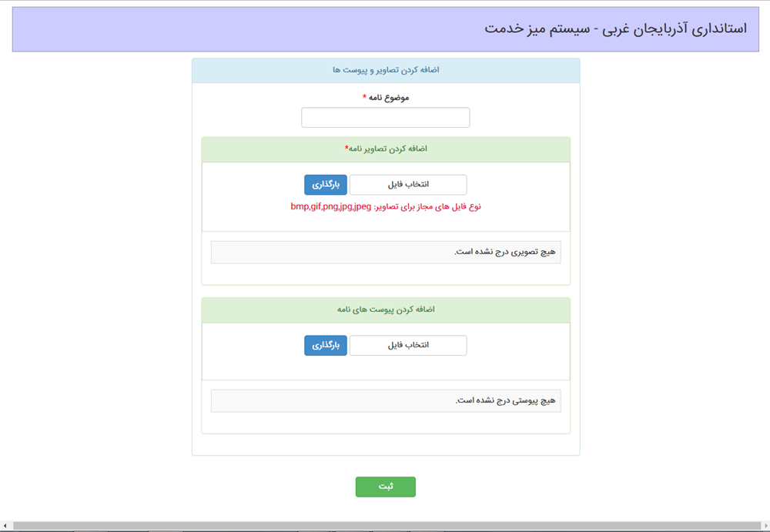Click the موضوع نامه field label
770x532 pixels.
[x=386, y=97]
